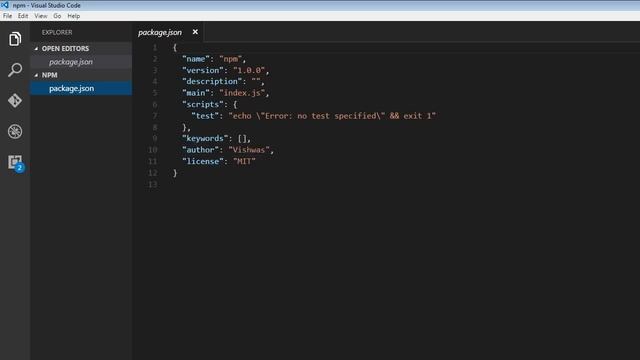Click the "name" key on line 2
Screen dimensions: 640x360
(196, 59)
